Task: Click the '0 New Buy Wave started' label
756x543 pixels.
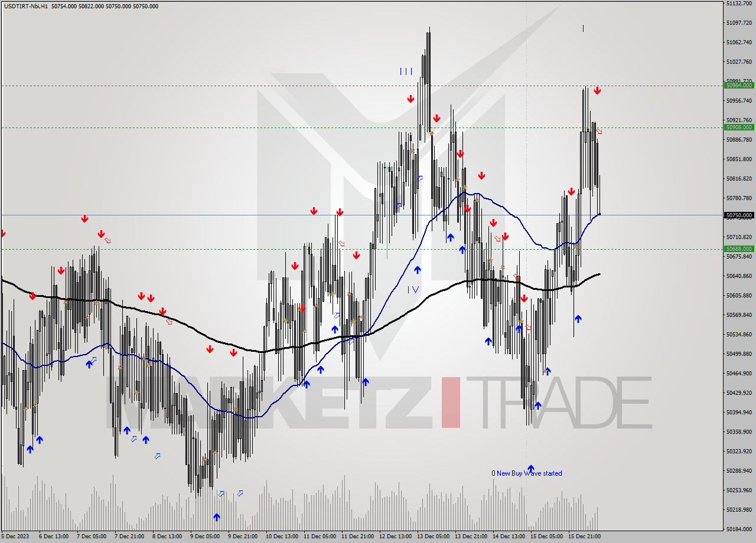Action: [x=527, y=473]
